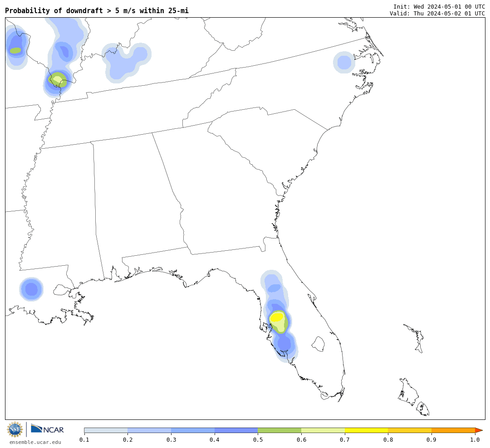This screenshot has height=448, width=490.
Task: Open the ensemble.ucar.edu link text
Action: point(35,442)
